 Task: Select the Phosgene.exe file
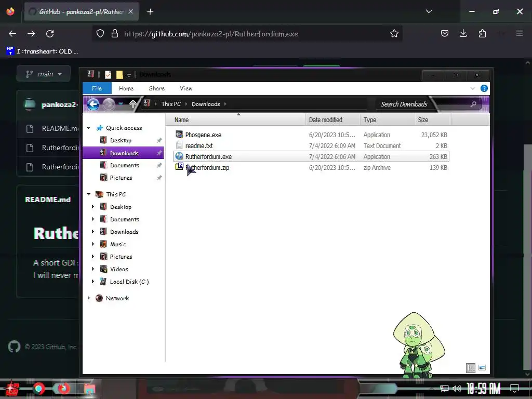click(x=311, y=135)
